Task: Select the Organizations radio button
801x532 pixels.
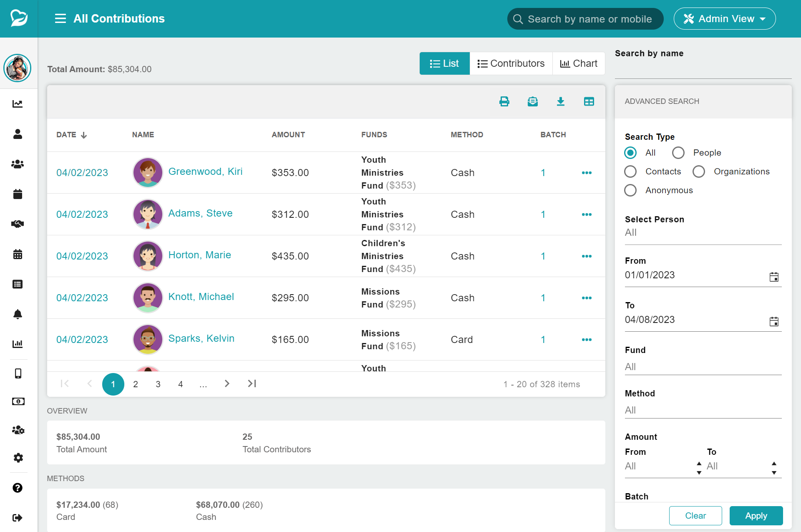Action: click(699, 171)
